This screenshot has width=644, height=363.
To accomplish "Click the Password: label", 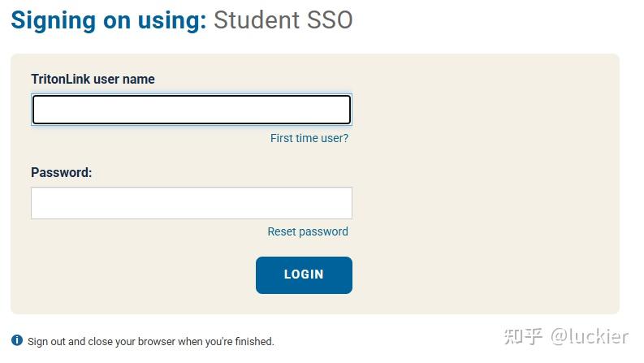I will (61, 172).
